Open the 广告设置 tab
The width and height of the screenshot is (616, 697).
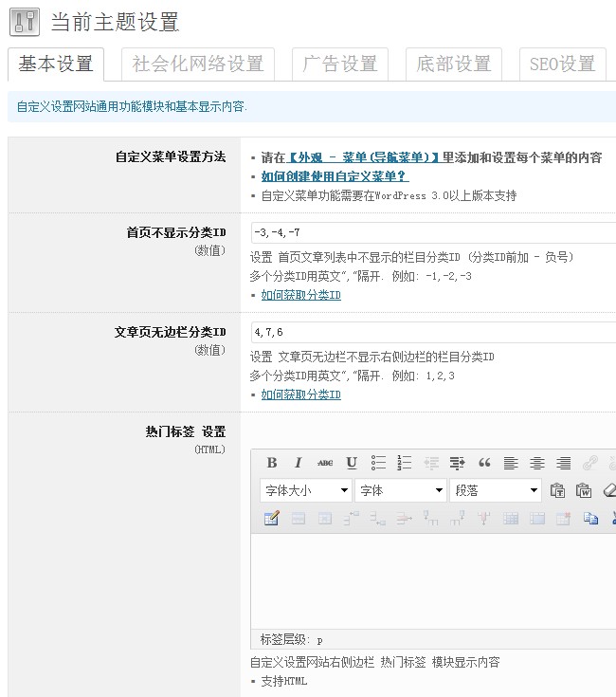[340, 64]
